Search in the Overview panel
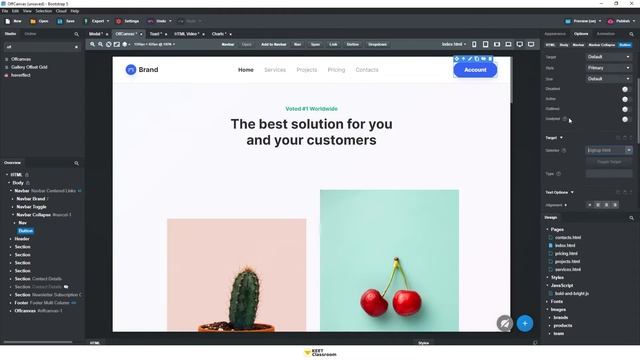Screen dimensions: 640x360 point(76,163)
